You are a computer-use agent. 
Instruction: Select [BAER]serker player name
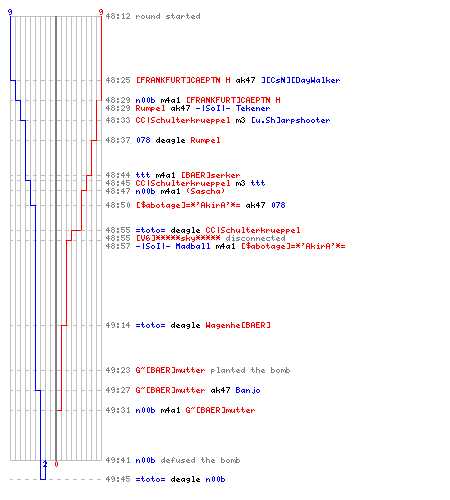tap(210, 175)
